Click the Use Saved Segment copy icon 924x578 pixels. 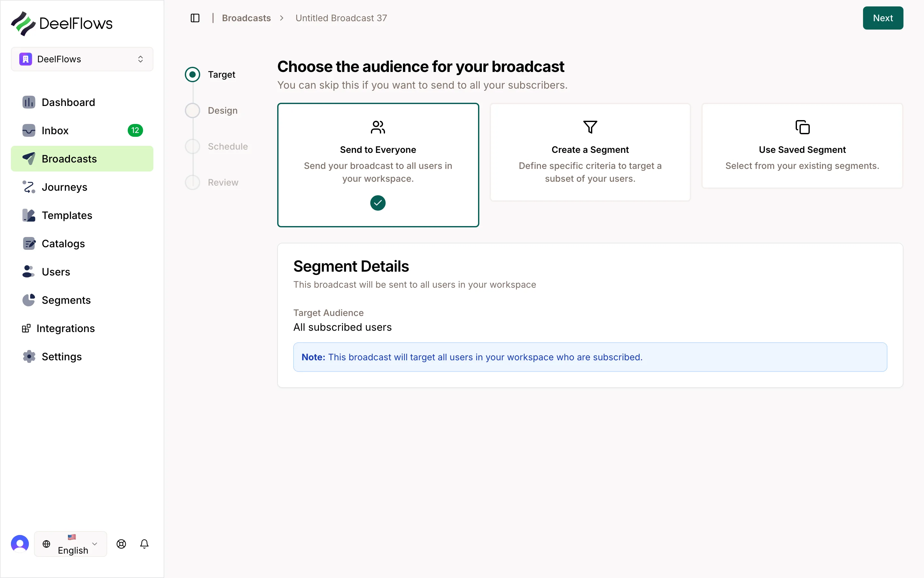click(802, 127)
